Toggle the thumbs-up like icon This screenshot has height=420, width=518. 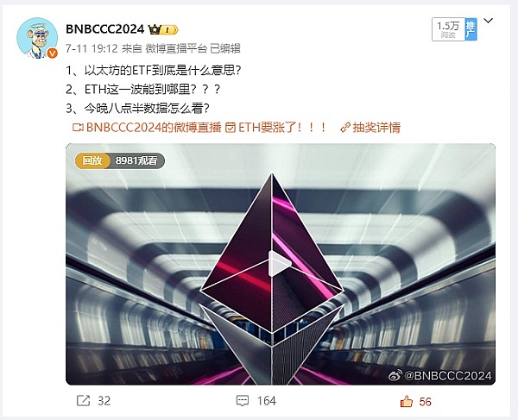[407, 401]
